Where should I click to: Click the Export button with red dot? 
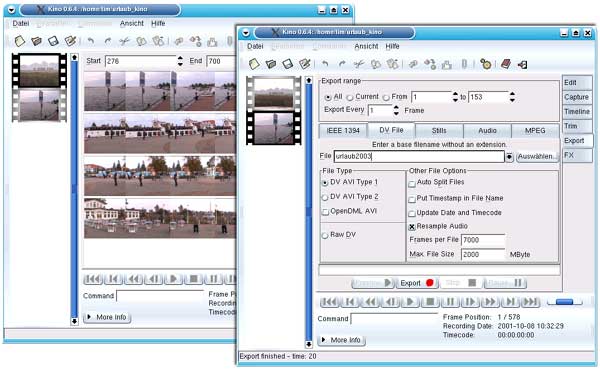(417, 283)
